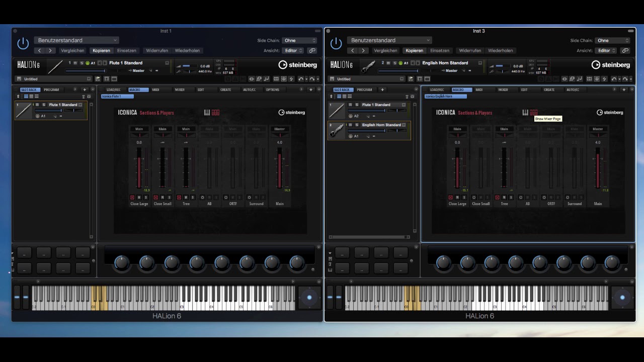Mute the Close Large mic in Inst 1
The width and height of the screenshot is (644, 362).
point(139,197)
